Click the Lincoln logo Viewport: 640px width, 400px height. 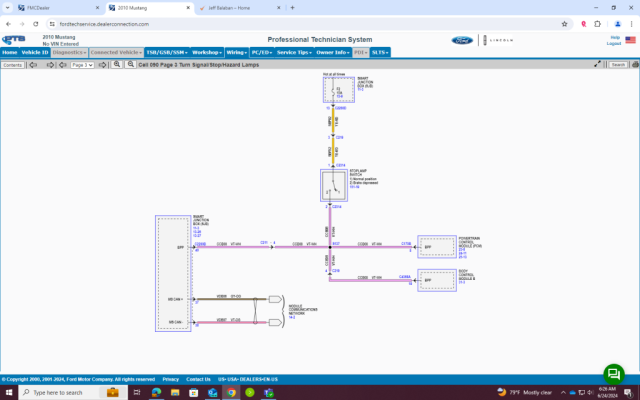(498, 40)
